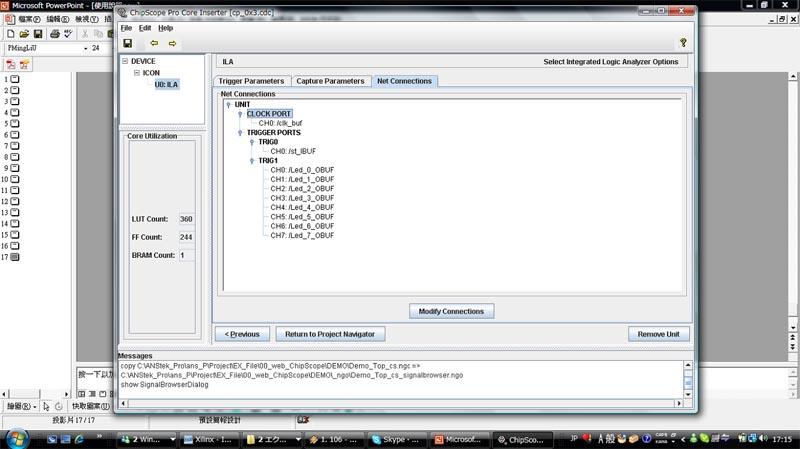Screen dimensions: 800x449
Task: Click the ChipScope yellow forward arrow
Action: click(172, 43)
